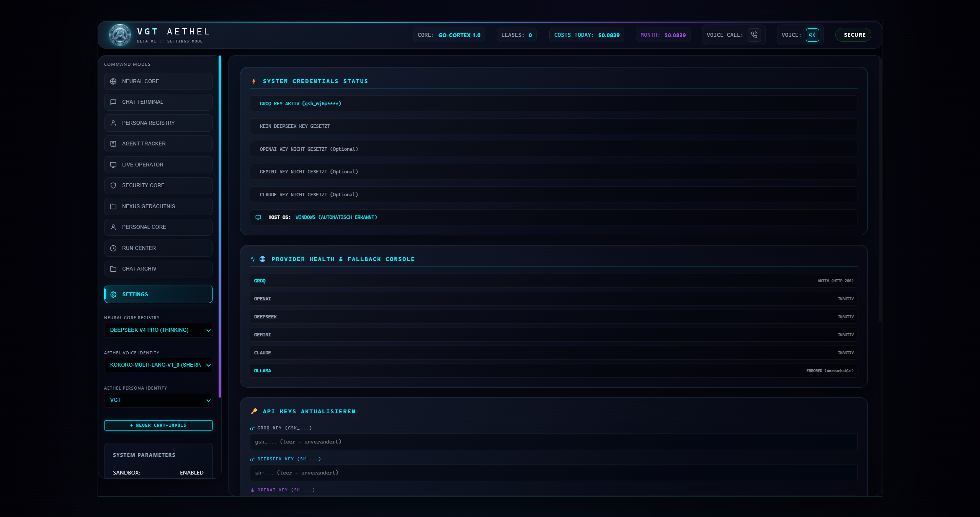Click the Security Core shield icon
The height and width of the screenshot is (517, 980).
coord(113,186)
